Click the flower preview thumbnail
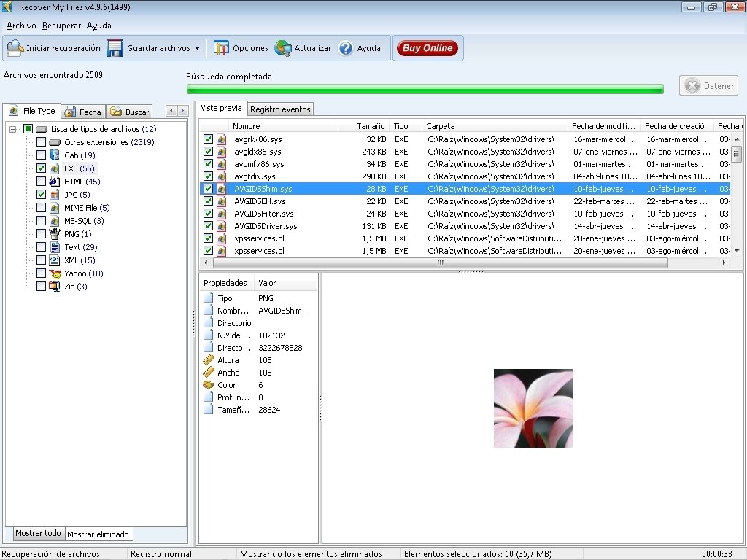 tap(533, 408)
